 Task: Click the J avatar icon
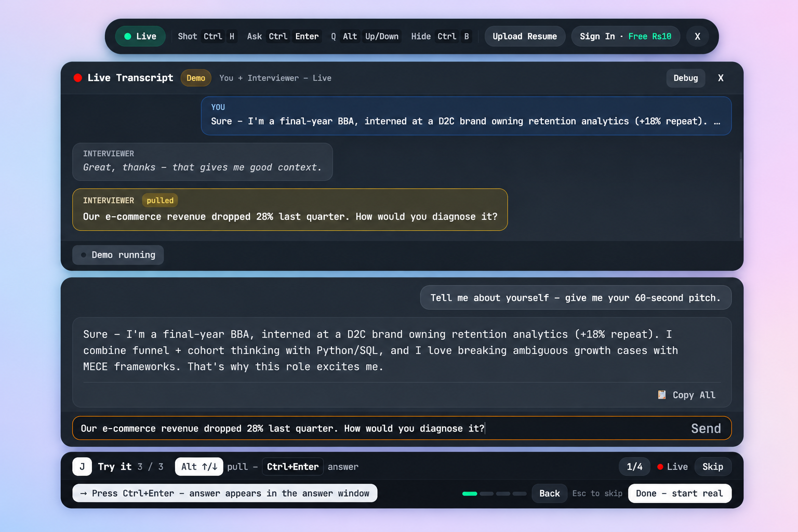pyautogui.click(x=82, y=467)
